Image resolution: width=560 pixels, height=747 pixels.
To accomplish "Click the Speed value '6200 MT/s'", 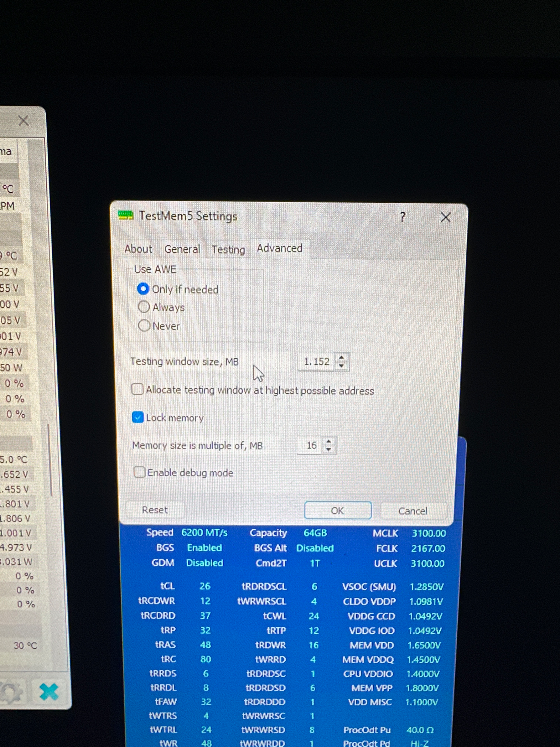I will tap(204, 532).
